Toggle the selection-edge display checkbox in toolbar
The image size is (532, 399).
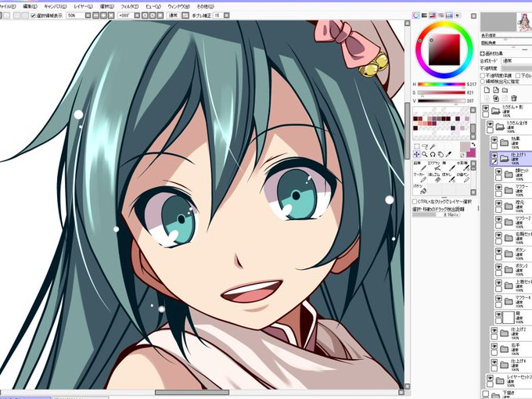(x=33, y=16)
